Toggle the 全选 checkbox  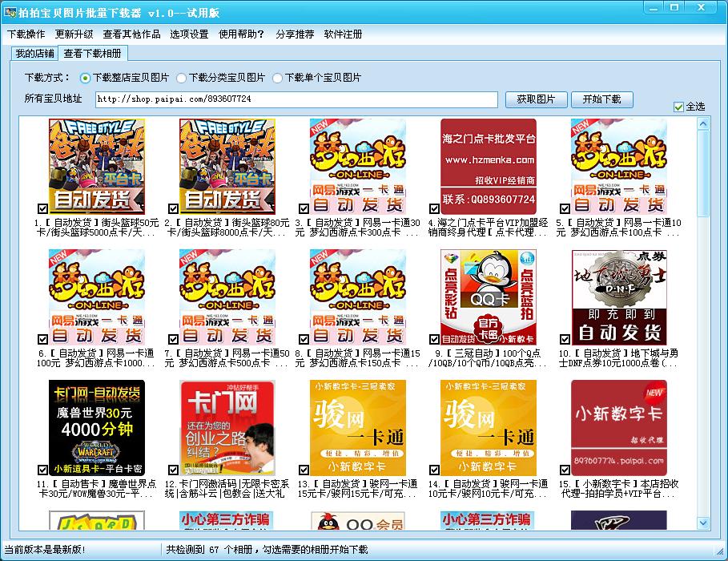coord(678,107)
